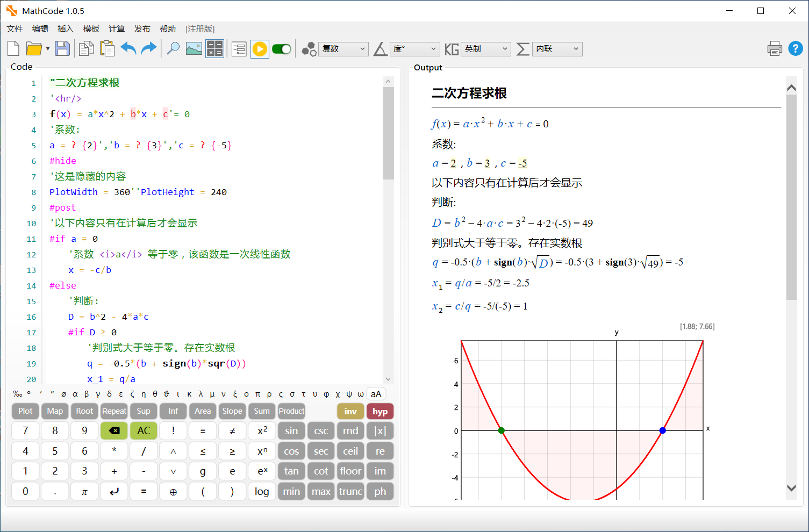
Task: Open find with the magnifying glass icon
Action: pyautogui.click(x=173, y=49)
